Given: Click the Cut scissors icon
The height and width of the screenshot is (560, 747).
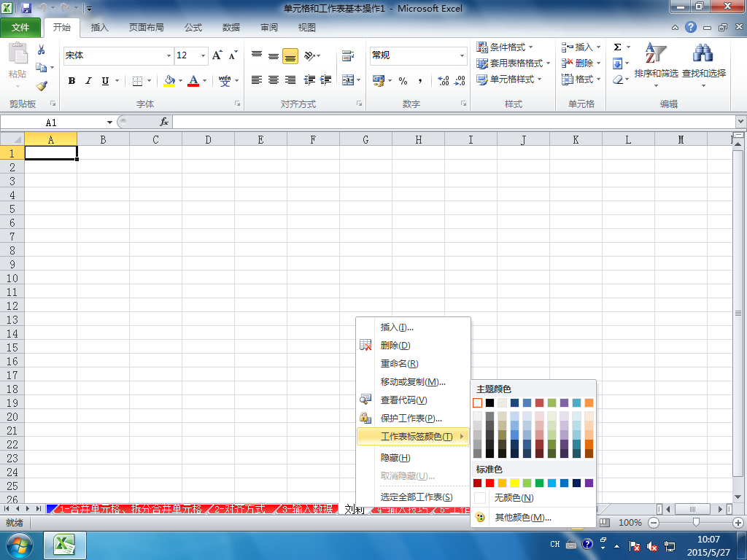Looking at the screenshot, I should [41, 50].
